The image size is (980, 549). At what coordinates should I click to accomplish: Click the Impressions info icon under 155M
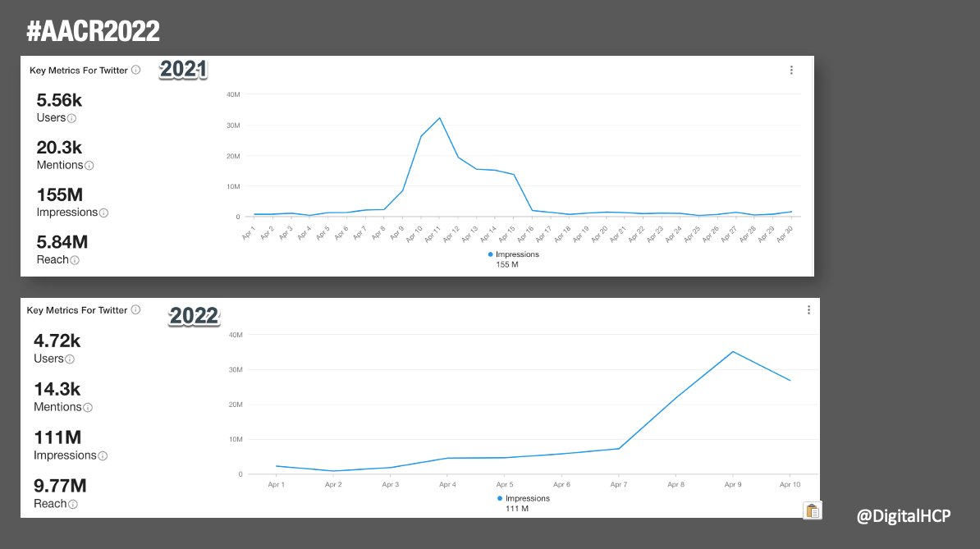(103, 213)
